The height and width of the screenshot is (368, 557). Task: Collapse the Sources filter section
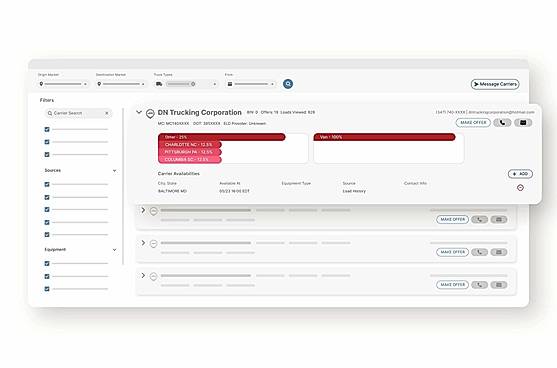[114, 171]
